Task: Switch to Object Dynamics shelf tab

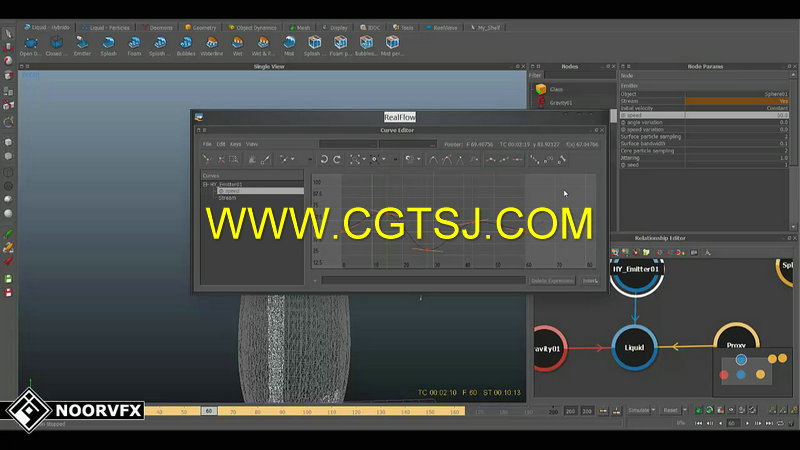Action: pos(253,28)
